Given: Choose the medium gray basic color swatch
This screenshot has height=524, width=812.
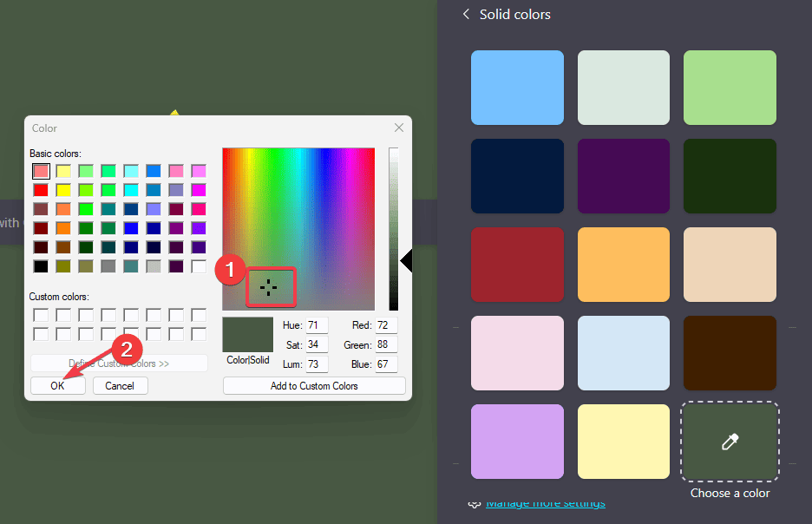Looking at the screenshot, I should (108, 266).
